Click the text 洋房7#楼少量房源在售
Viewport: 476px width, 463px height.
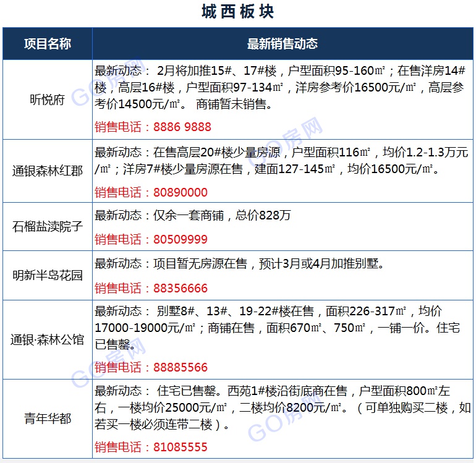[183, 169]
